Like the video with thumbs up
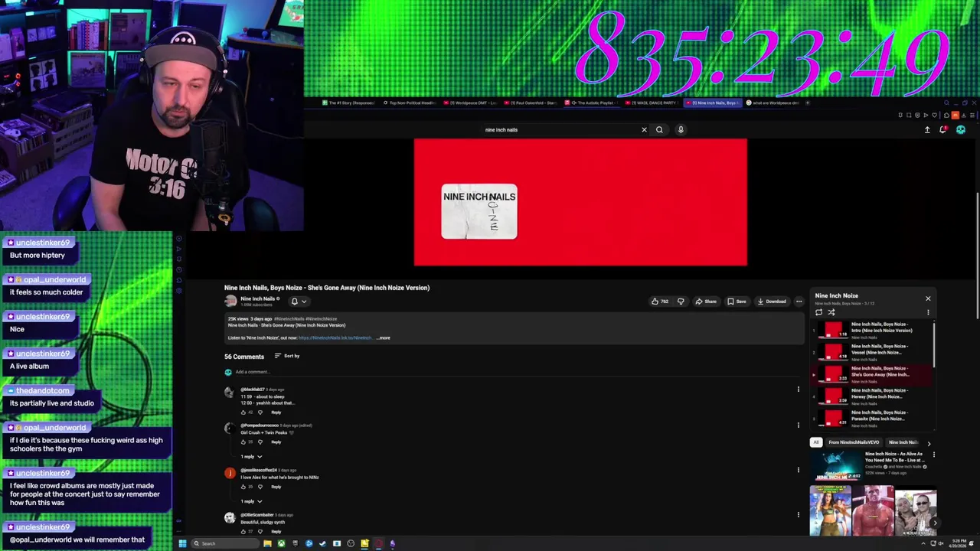The height and width of the screenshot is (551, 980). pos(659,302)
